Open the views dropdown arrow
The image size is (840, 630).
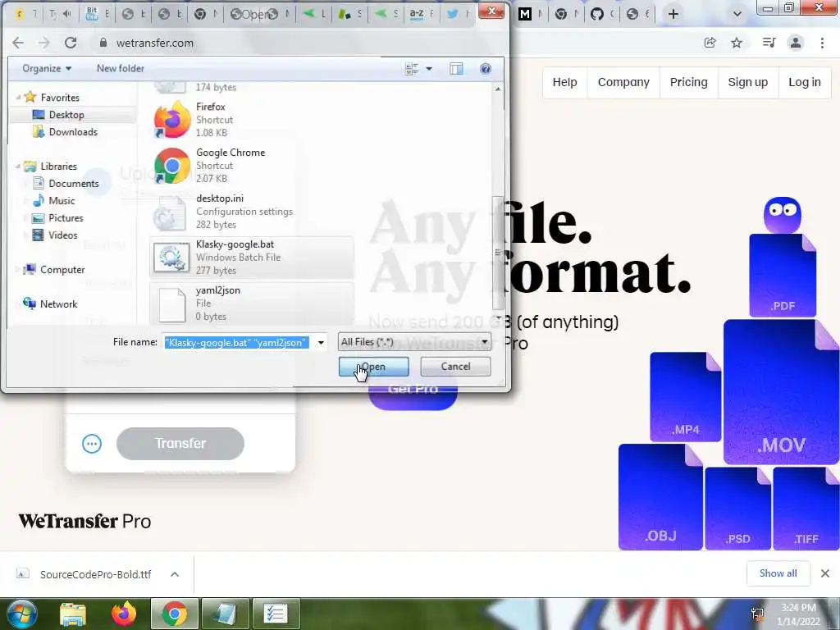coord(428,69)
